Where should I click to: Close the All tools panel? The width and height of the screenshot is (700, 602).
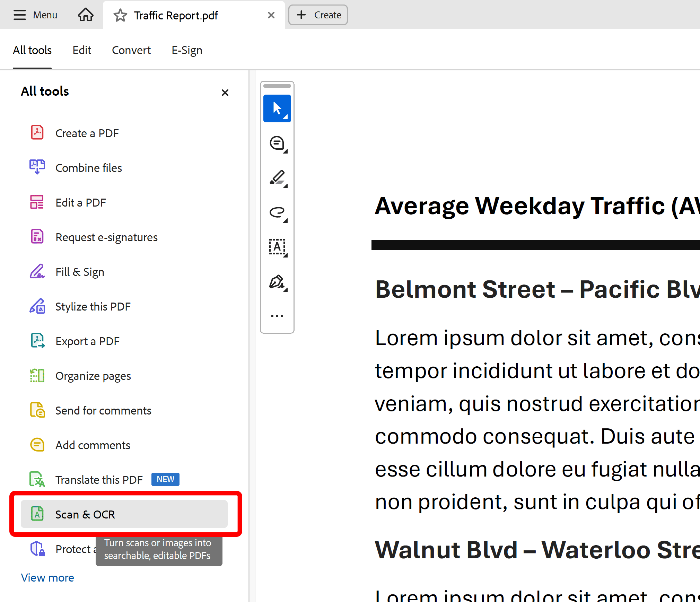pyautogui.click(x=225, y=93)
